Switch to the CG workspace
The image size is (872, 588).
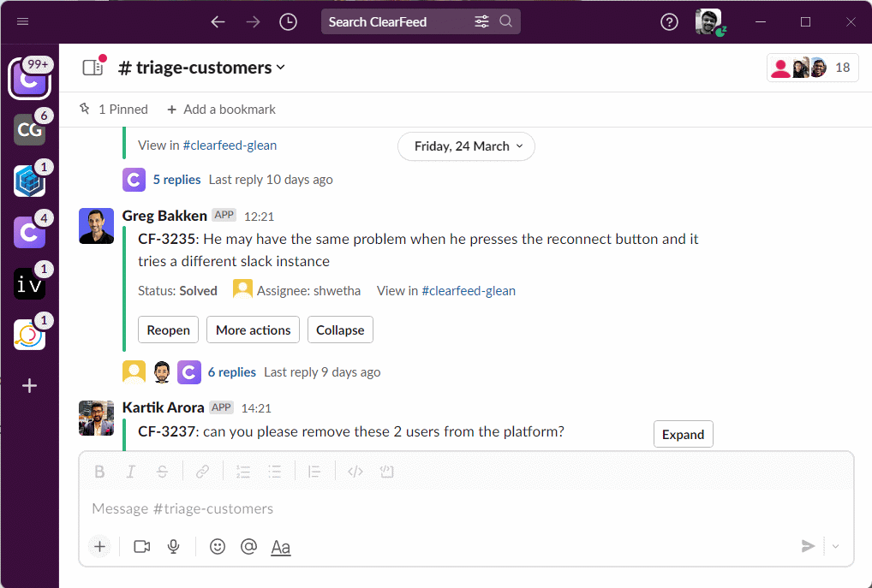point(30,130)
